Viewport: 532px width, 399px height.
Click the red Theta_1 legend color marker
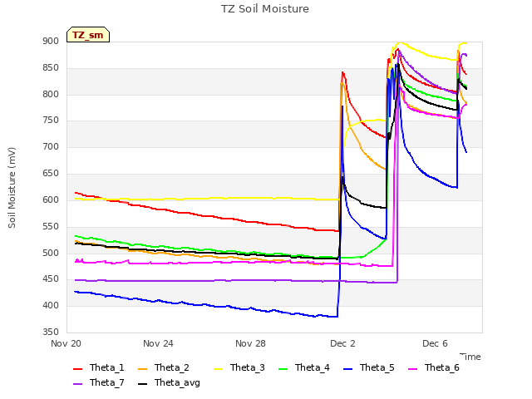[77, 369]
